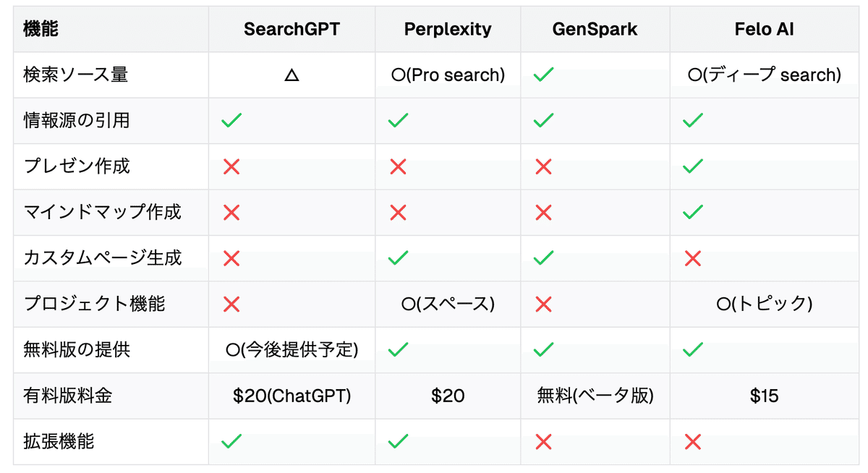Click the triangle symbol under SearchGPT
The width and height of the screenshot is (868, 473).
point(292,75)
